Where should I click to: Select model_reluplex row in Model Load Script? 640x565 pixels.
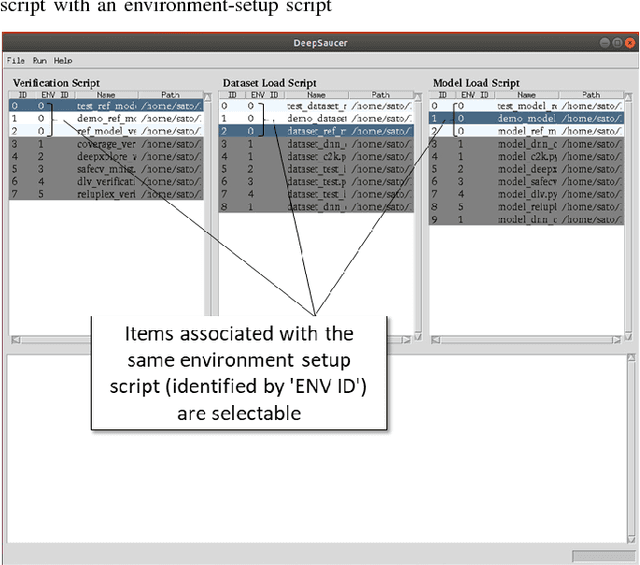525,208
